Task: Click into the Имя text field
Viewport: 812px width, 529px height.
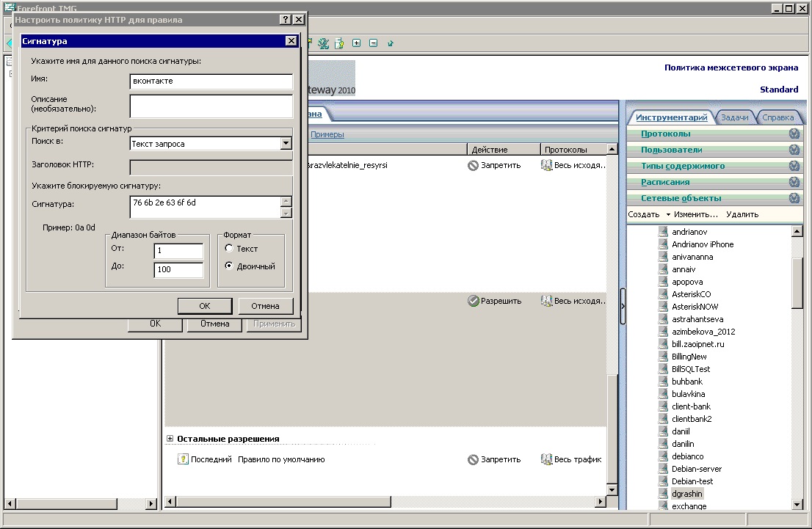Action: click(x=211, y=81)
